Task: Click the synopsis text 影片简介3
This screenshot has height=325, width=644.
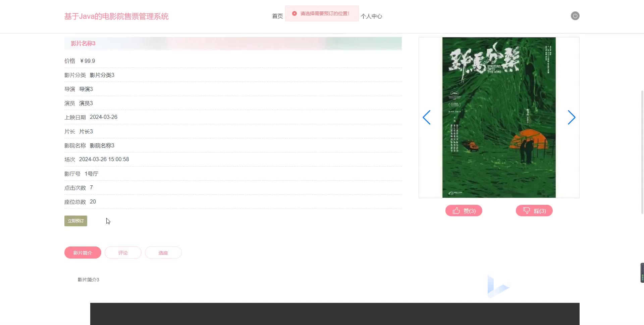Action: (89, 280)
